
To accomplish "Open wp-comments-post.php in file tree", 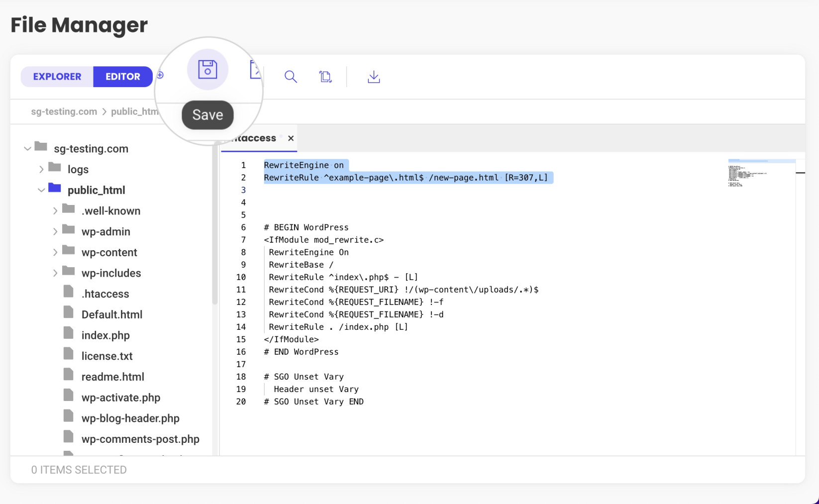I will (x=140, y=439).
